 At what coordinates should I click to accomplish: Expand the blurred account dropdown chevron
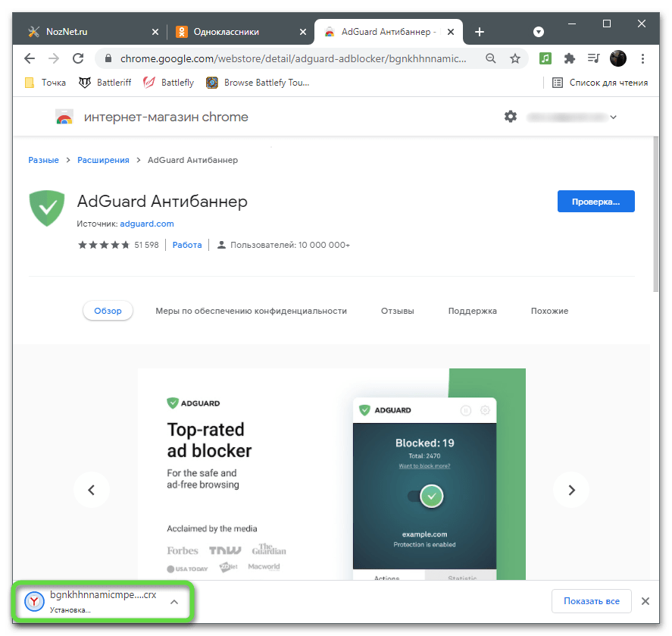coord(614,117)
